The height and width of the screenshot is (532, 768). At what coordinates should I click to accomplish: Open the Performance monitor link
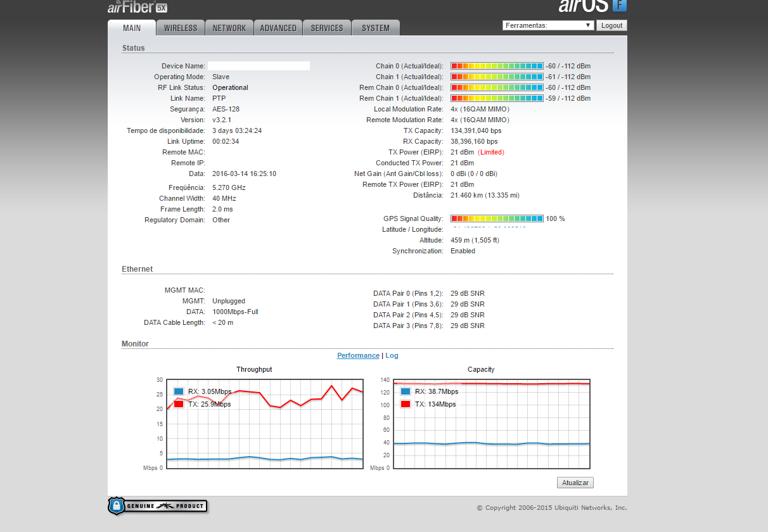tap(358, 355)
